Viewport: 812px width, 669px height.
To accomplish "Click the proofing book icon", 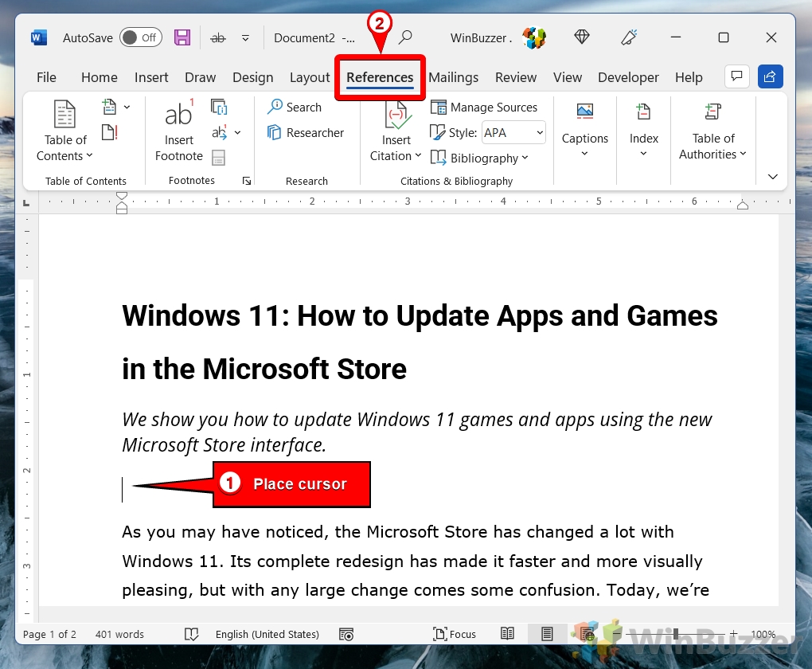I will coord(192,634).
